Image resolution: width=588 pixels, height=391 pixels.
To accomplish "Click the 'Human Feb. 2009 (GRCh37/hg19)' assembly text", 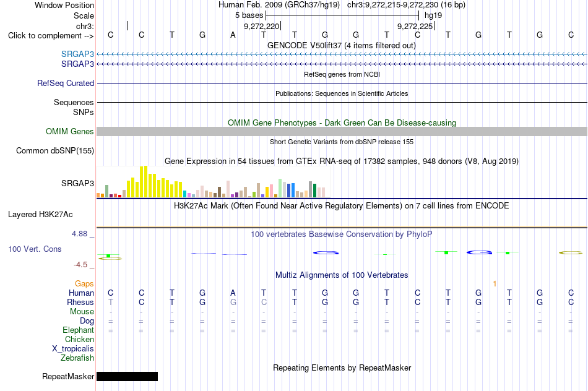I will 279,5.
